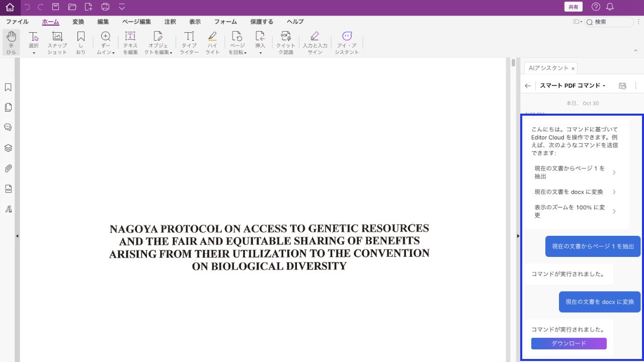This screenshot has height=362, width=644.
Task: Switch to the フォーム tab
Action: [225, 22]
